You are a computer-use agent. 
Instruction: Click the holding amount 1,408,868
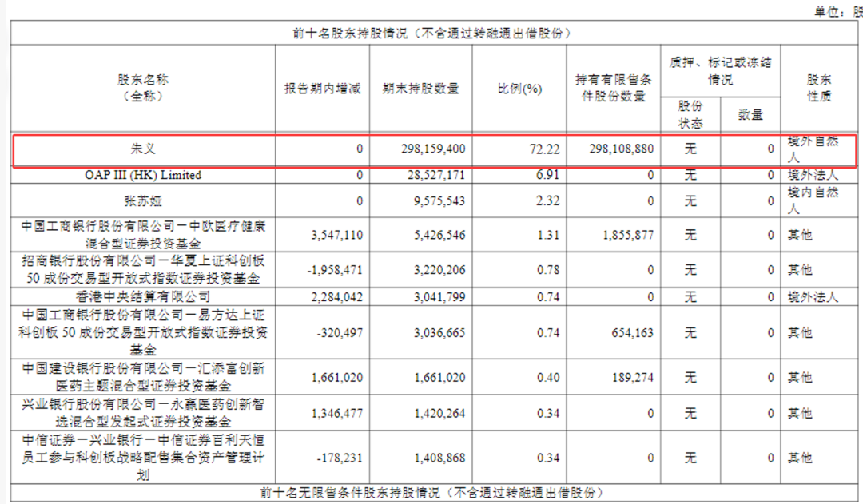[439, 458]
